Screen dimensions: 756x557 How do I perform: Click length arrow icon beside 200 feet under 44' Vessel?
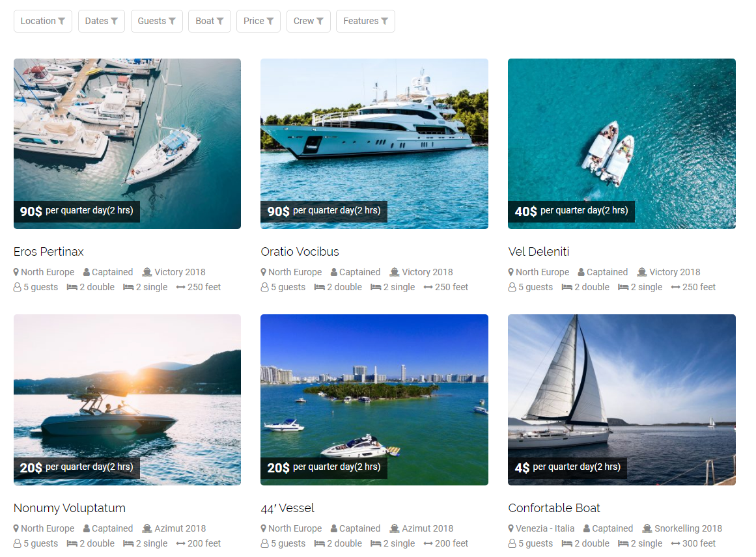pyautogui.click(x=428, y=543)
